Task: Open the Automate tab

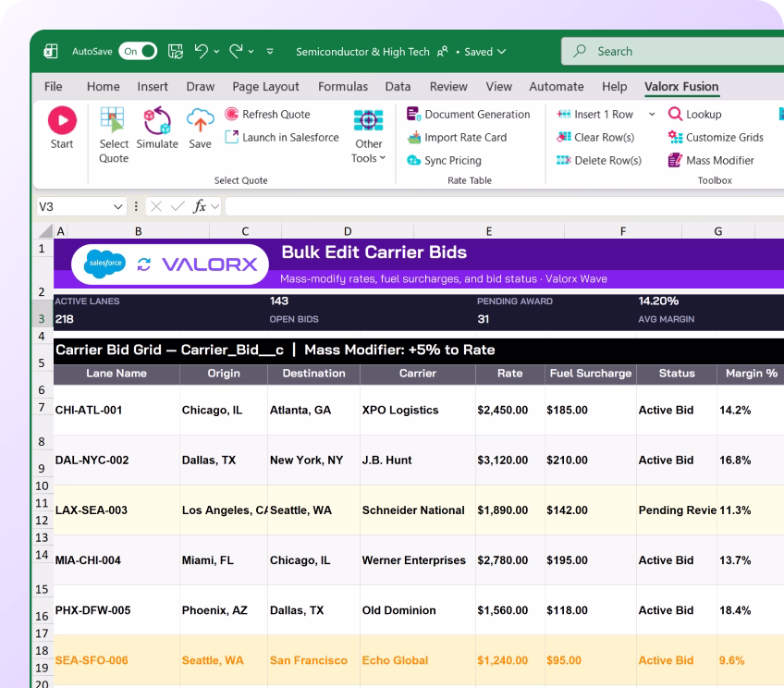Action: 557,87
